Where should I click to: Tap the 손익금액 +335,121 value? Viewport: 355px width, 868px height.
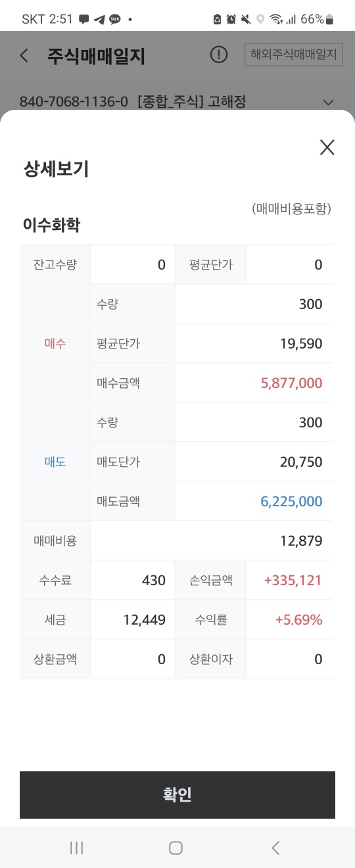[293, 580]
